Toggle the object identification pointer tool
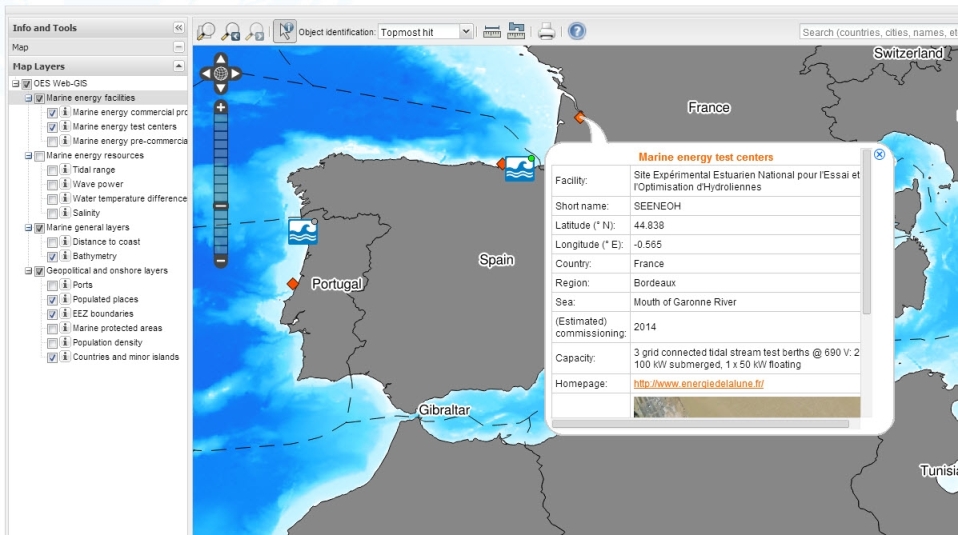The height and width of the screenshot is (535, 958). coord(285,32)
